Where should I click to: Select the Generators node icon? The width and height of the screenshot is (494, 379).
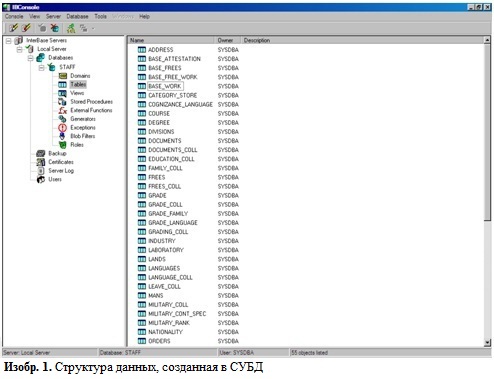(x=63, y=119)
